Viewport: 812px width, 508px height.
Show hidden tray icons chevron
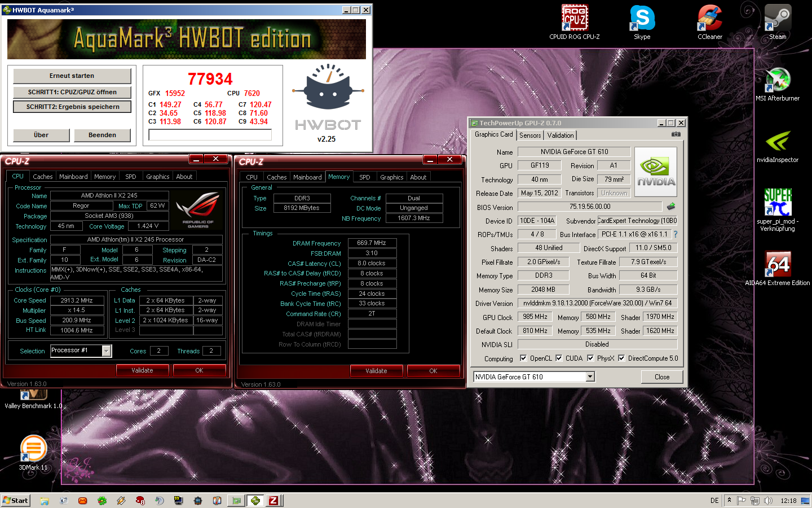tap(729, 501)
